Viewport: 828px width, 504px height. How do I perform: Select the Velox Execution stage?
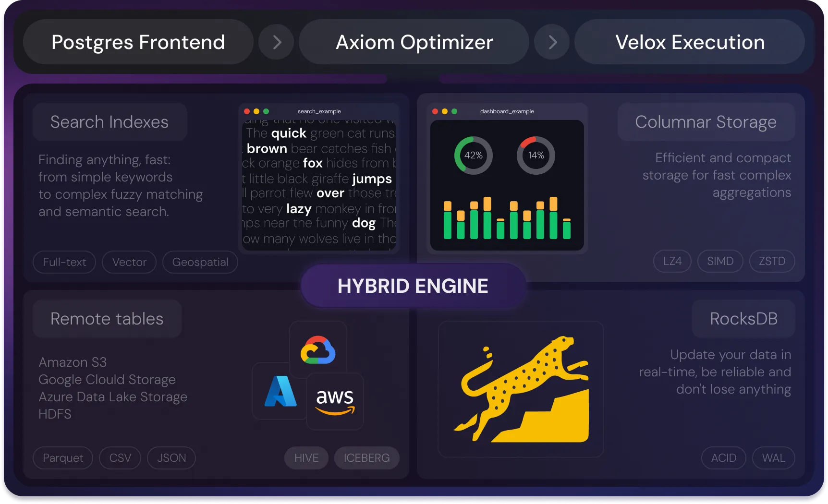tap(690, 42)
